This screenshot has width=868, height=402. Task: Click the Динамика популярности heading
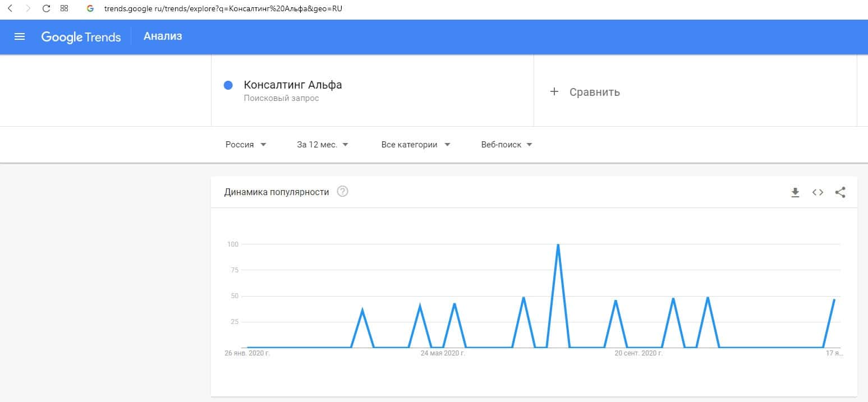pos(277,192)
